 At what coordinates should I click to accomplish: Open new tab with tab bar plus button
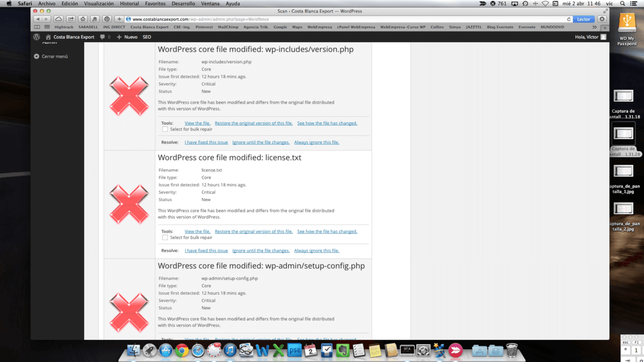(605, 27)
